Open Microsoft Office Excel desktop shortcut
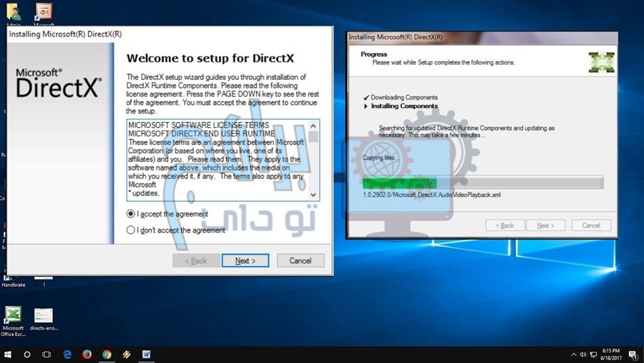This screenshot has height=363, width=644. [12, 315]
